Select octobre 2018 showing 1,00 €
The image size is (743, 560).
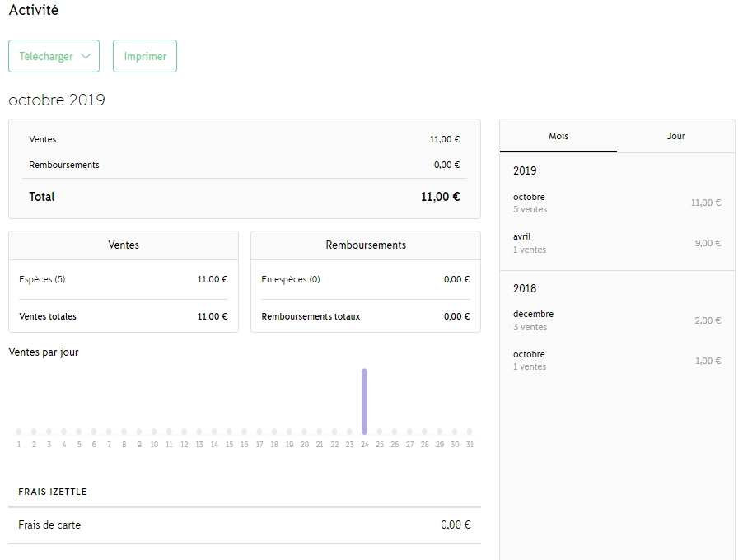(x=616, y=361)
